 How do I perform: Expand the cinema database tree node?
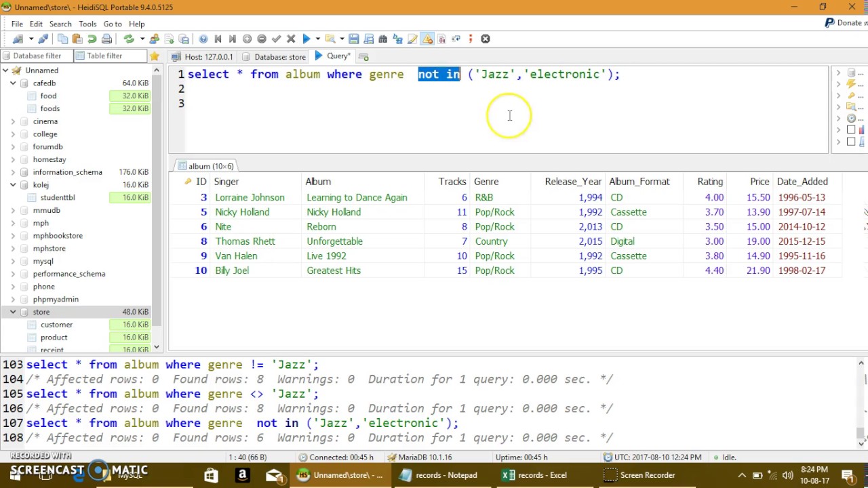coord(13,121)
